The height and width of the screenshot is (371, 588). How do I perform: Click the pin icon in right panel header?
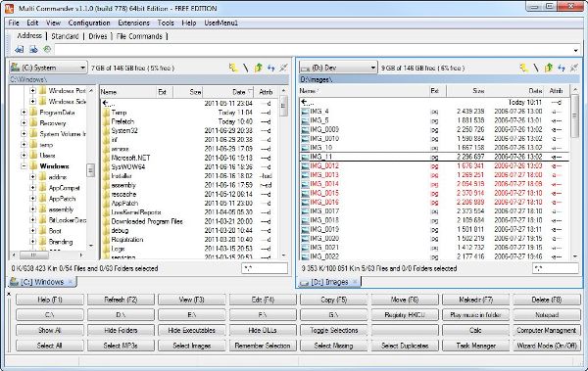[x=573, y=68]
